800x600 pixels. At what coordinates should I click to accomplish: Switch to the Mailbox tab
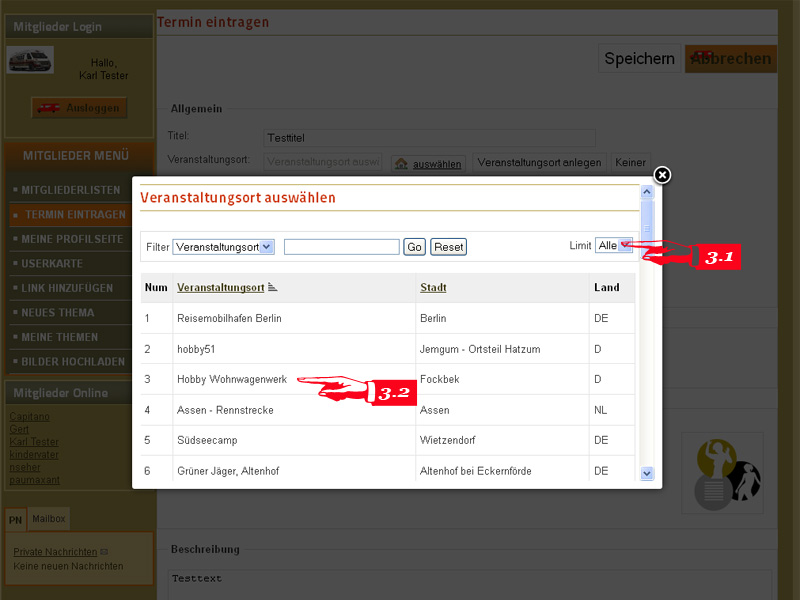click(48, 519)
